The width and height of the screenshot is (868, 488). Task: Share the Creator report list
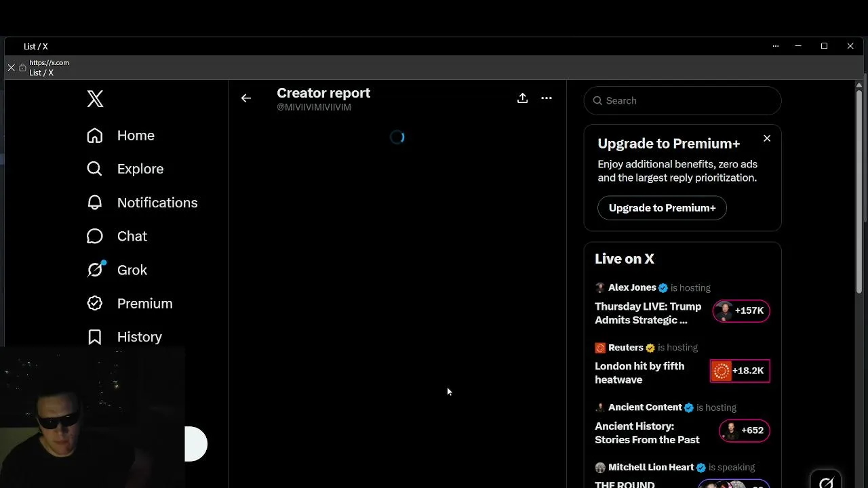pos(522,98)
